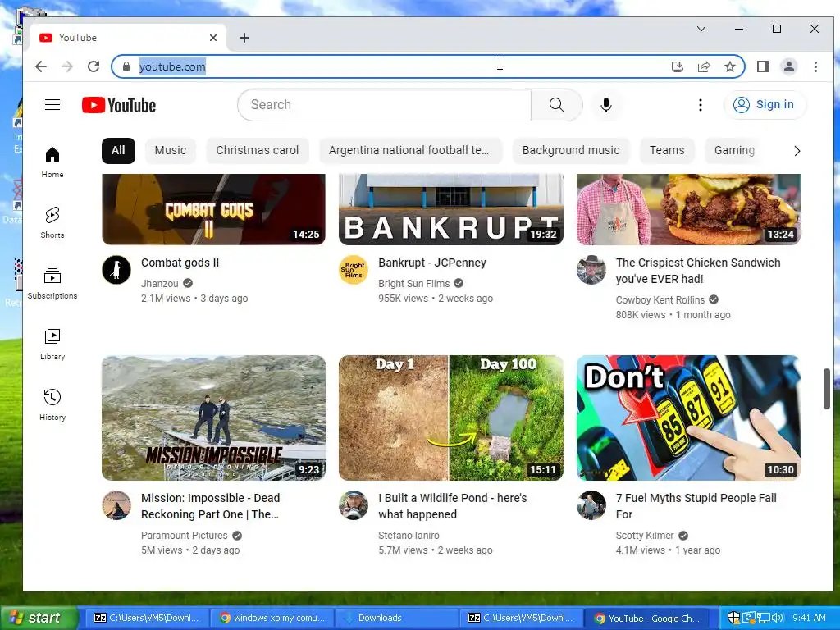The width and height of the screenshot is (840, 630).
Task: Click the browser forward arrow
Action: click(67, 66)
